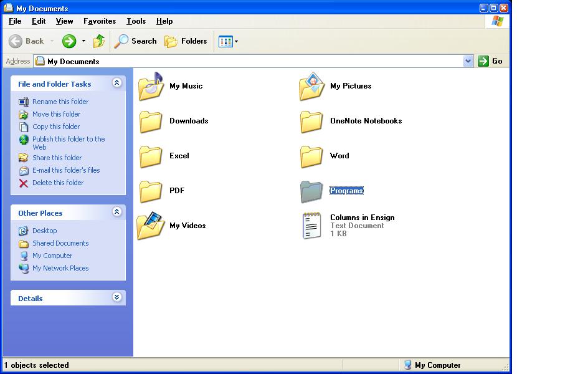Open the File menu
The image size is (588, 374).
15,21
